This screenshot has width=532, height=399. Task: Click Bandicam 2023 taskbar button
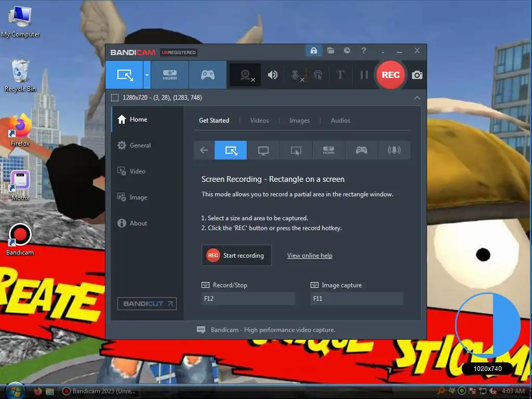pyautogui.click(x=100, y=391)
